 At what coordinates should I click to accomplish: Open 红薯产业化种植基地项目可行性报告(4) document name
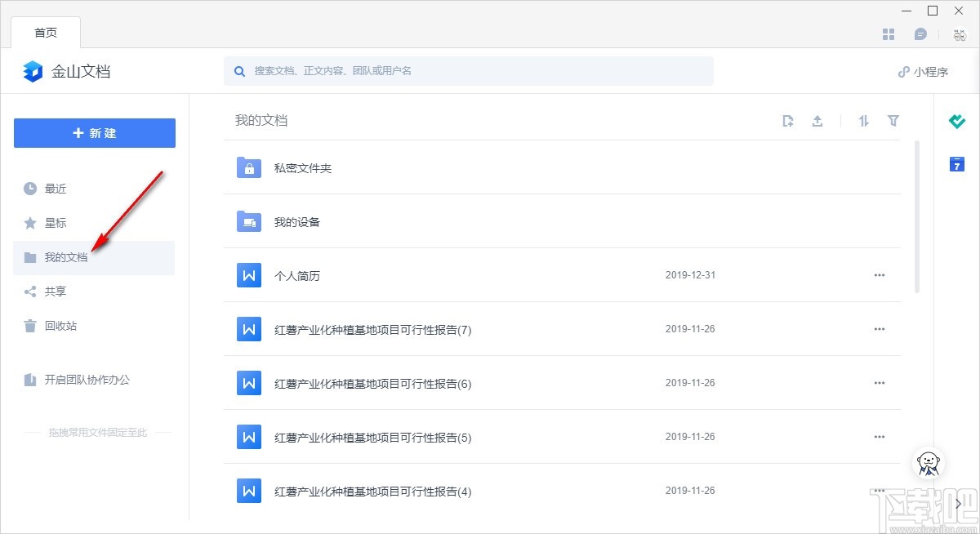(373, 492)
